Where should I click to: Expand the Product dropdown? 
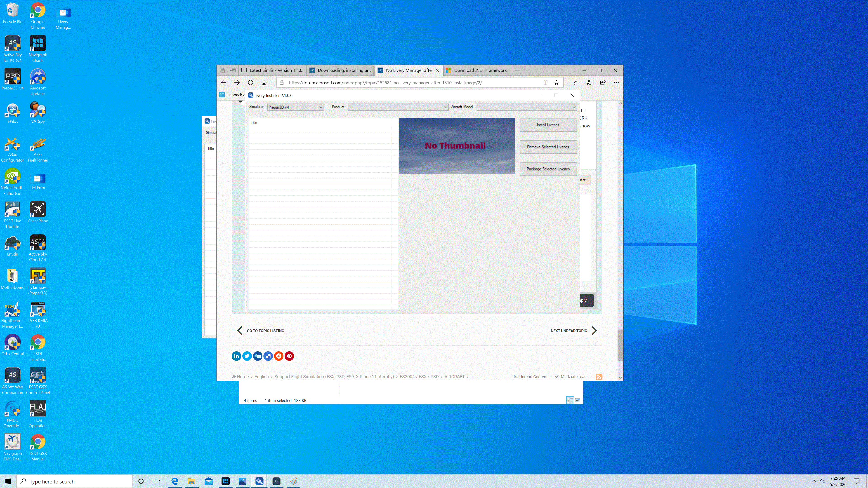[398, 107]
